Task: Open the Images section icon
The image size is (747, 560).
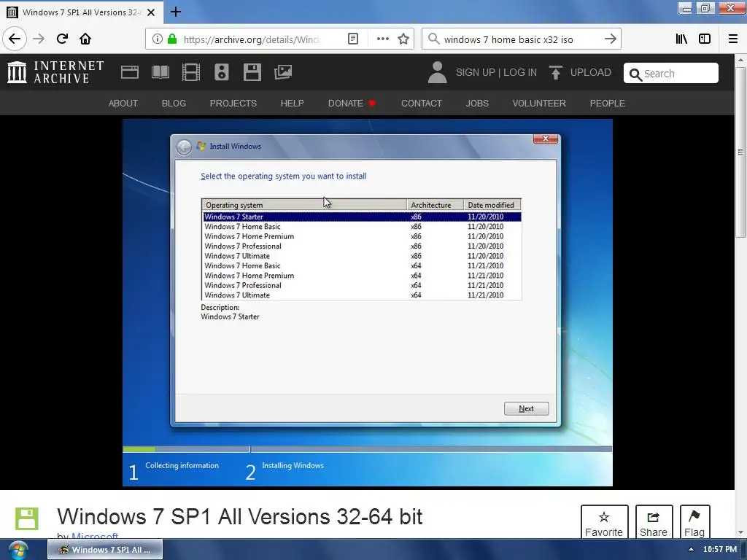Action: coord(283,72)
